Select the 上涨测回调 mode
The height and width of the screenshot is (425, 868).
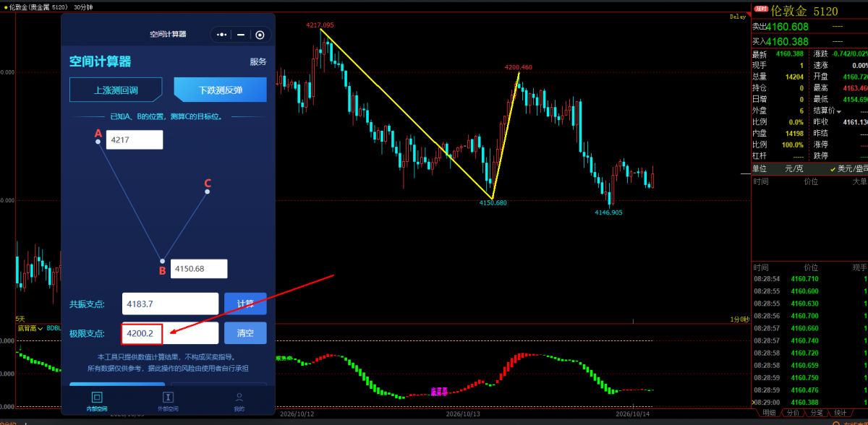pos(116,90)
